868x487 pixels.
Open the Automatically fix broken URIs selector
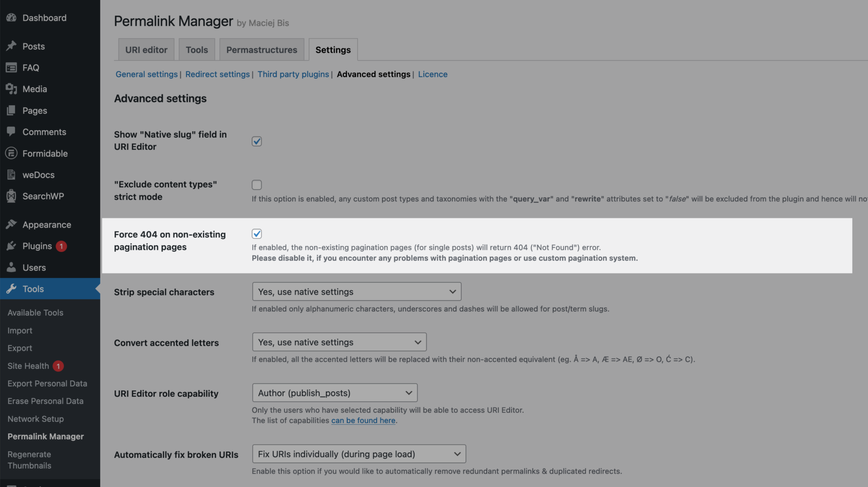[x=359, y=453]
